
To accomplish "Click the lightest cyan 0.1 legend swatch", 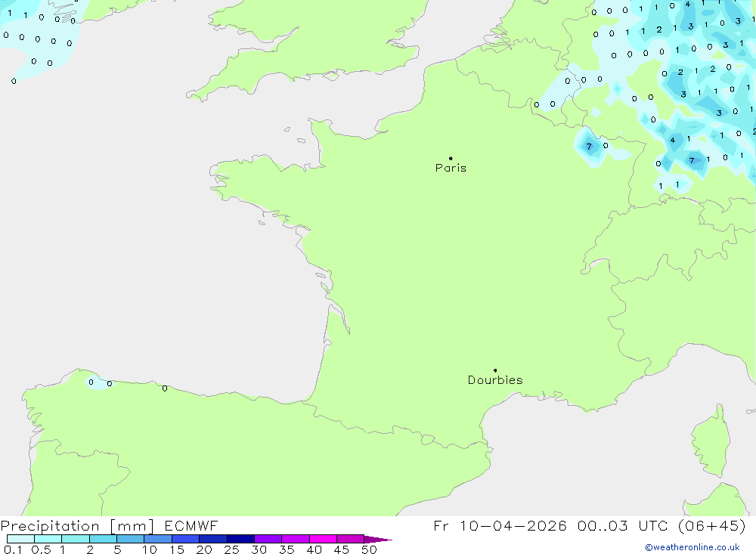I will pyautogui.click(x=20, y=539).
